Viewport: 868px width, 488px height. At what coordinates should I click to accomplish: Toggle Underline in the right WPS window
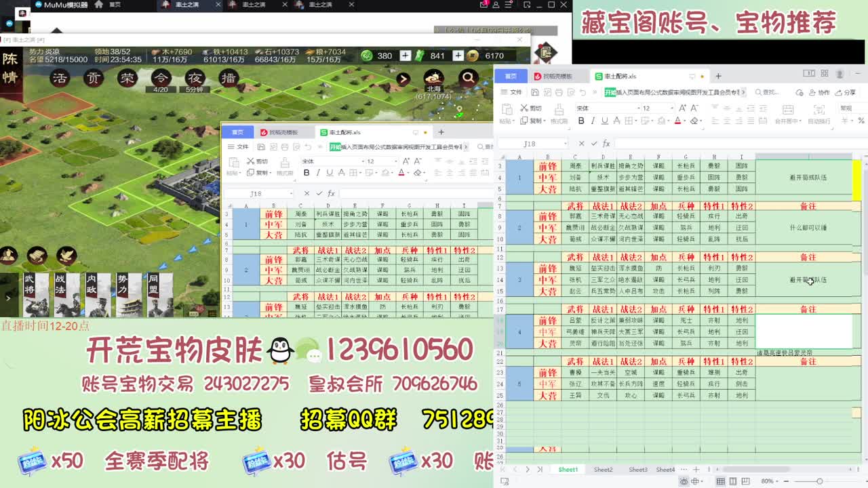tap(605, 121)
